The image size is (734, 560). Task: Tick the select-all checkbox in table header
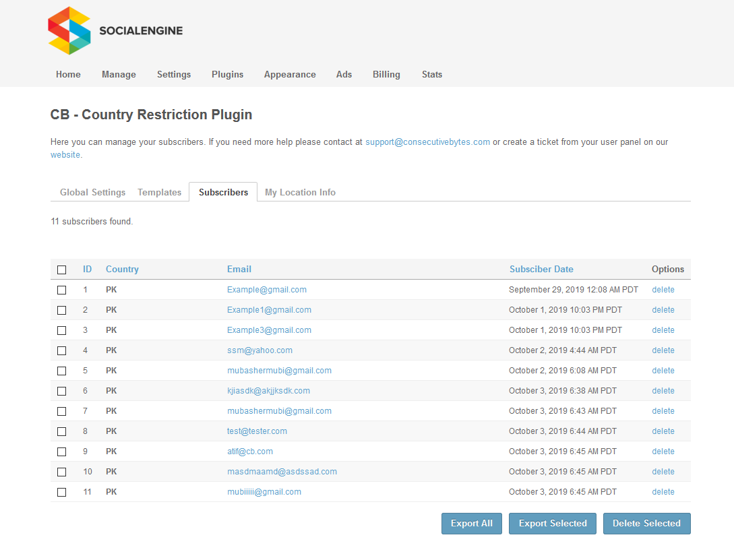(x=62, y=270)
